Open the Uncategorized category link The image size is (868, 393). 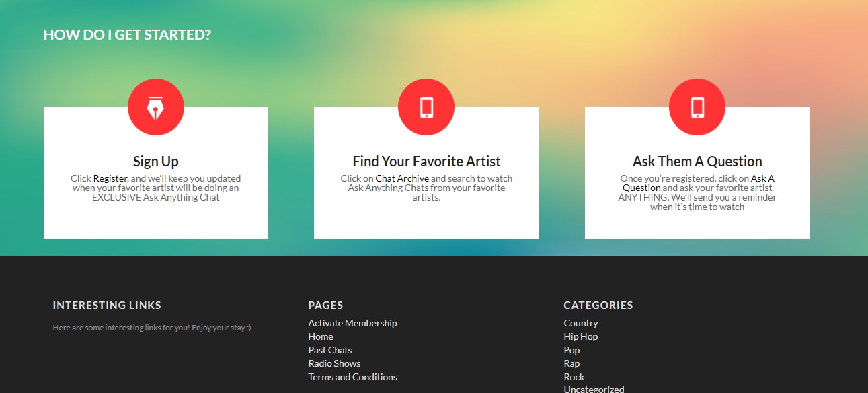(x=594, y=389)
